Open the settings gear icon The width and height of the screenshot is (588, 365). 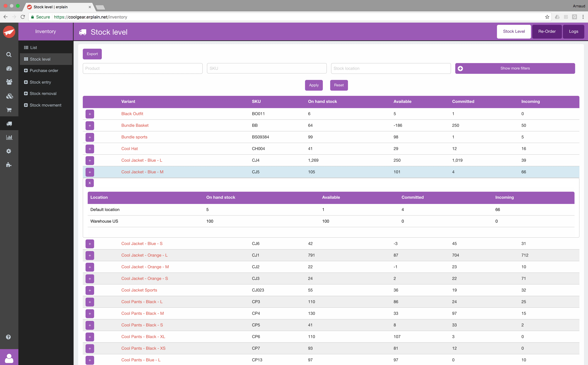(9, 151)
